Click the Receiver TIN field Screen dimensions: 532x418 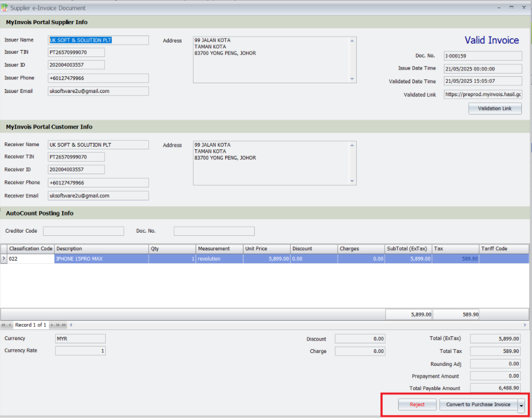click(76, 157)
